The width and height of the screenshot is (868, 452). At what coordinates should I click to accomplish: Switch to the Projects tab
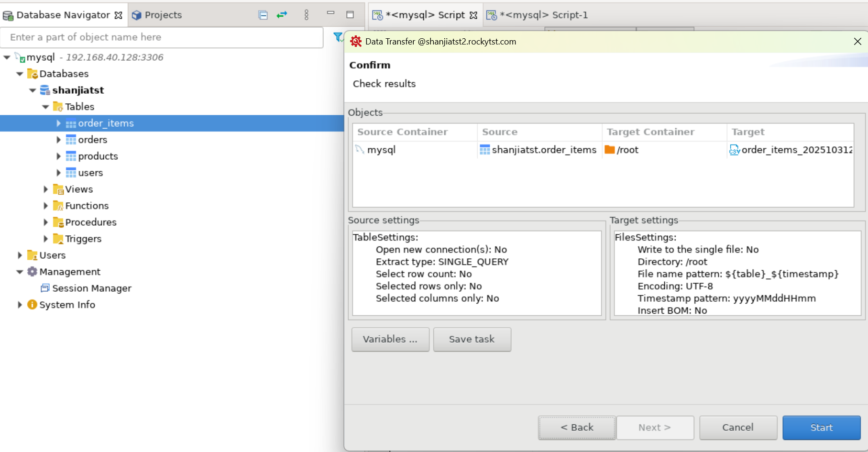pyautogui.click(x=157, y=15)
